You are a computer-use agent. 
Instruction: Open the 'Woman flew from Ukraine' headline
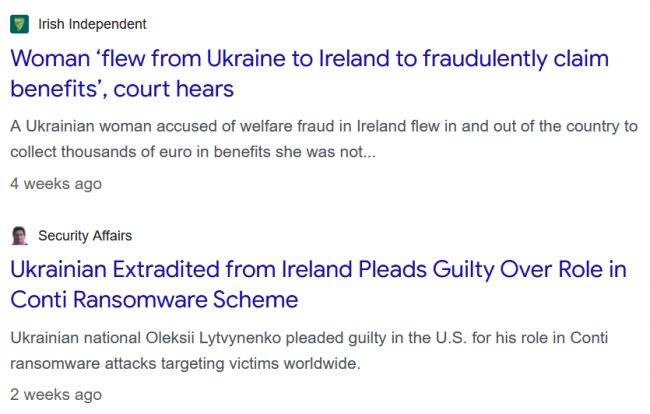click(309, 73)
